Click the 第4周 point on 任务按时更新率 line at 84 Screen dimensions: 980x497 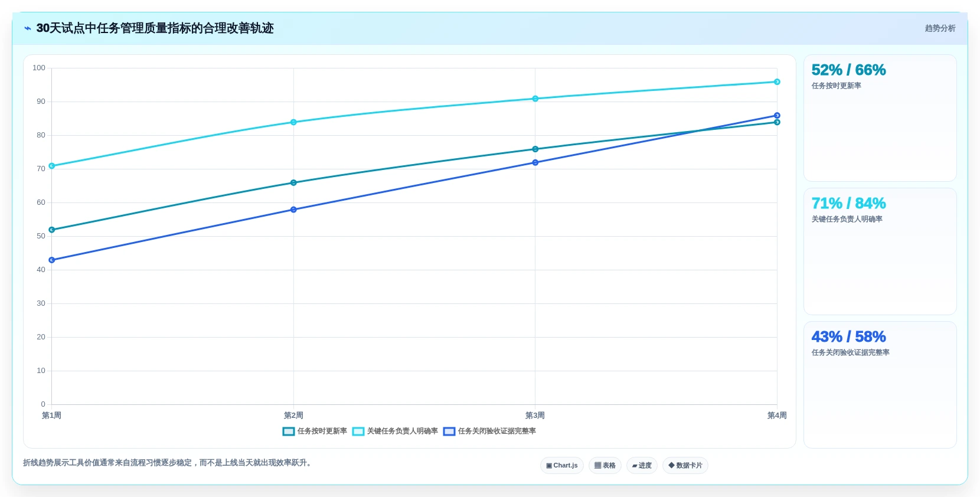[777, 122]
